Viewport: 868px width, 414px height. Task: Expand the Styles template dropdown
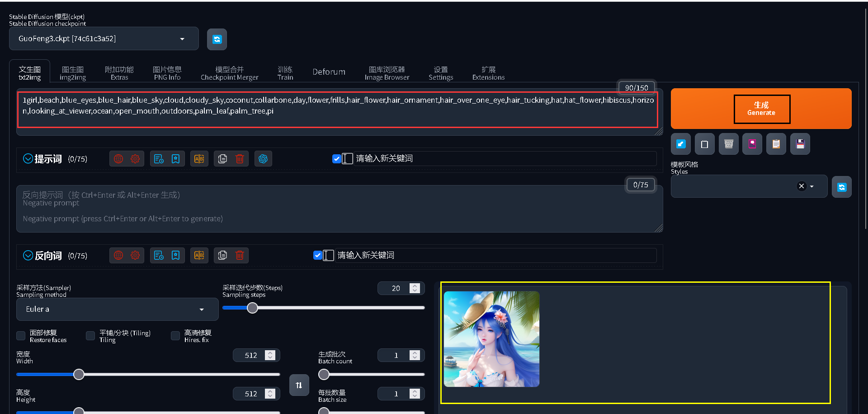tap(811, 186)
